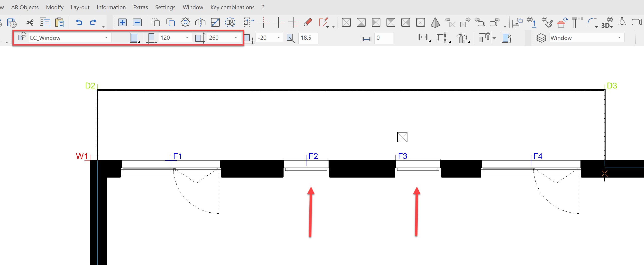The width and height of the screenshot is (644, 265).
Task: Select the Move element tool
Action: (x=156, y=22)
